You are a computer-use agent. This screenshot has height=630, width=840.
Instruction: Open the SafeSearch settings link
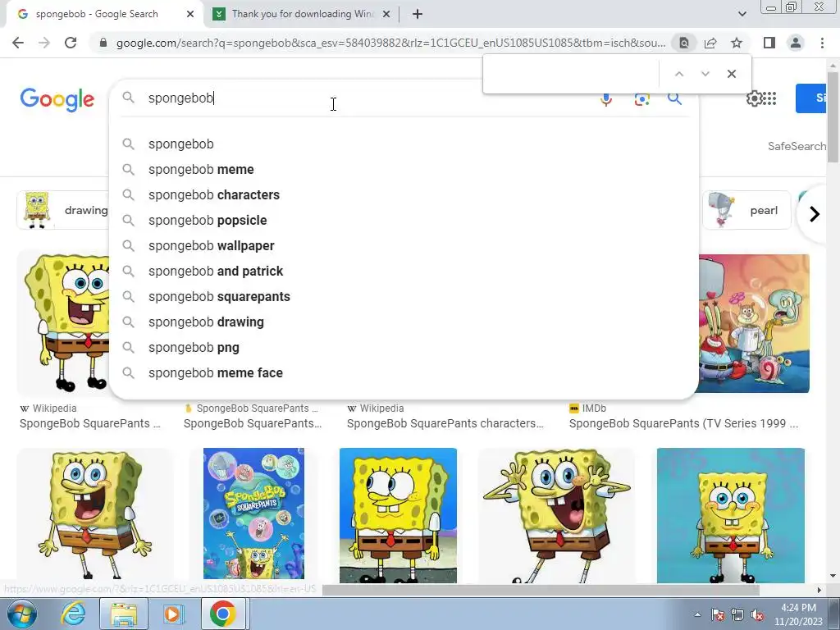pos(797,146)
